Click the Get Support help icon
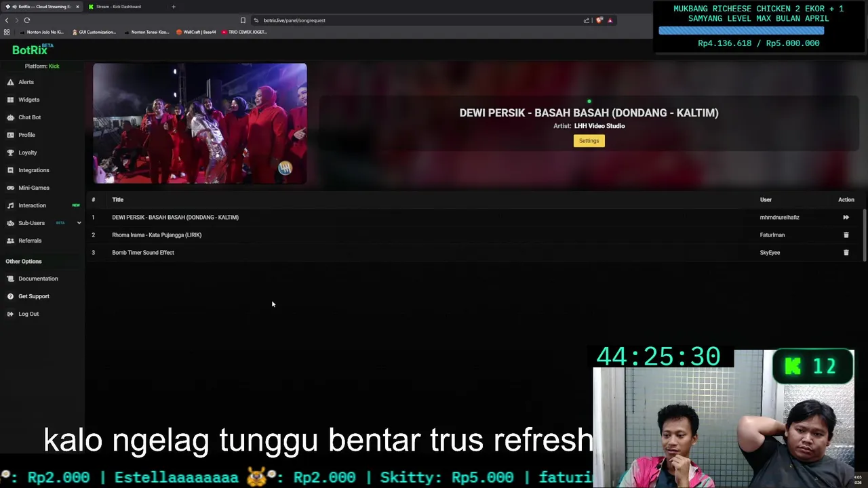 [x=10, y=296]
